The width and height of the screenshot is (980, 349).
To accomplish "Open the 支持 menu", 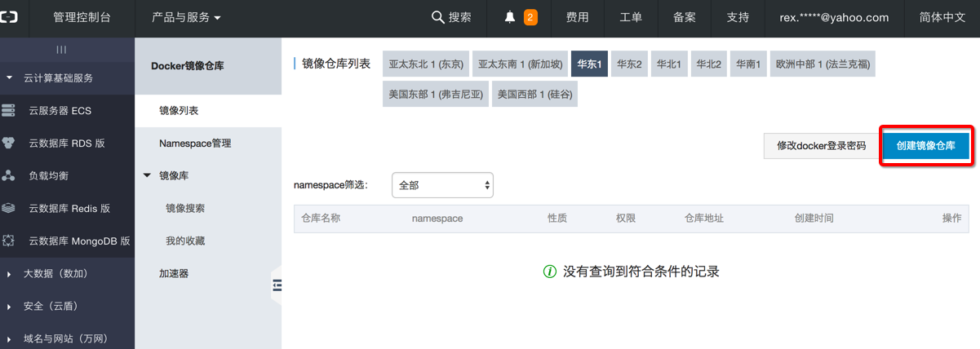I will point(738,17).
